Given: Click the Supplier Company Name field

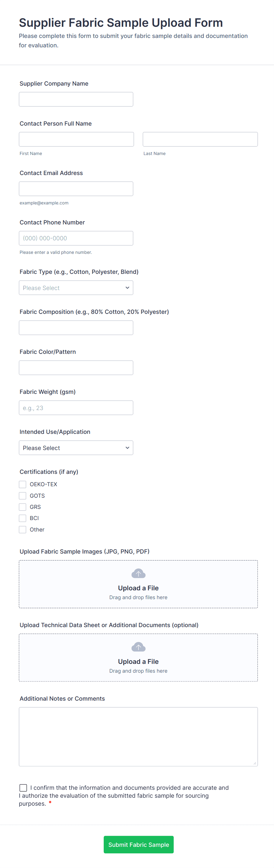Looking at the screenshot, I should pyautogui.click(x=76, y=99).
